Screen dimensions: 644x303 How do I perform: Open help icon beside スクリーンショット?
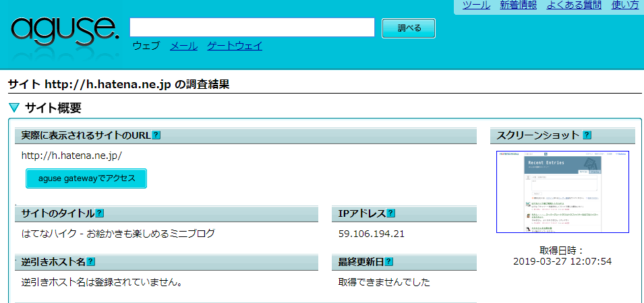point(587,135)
